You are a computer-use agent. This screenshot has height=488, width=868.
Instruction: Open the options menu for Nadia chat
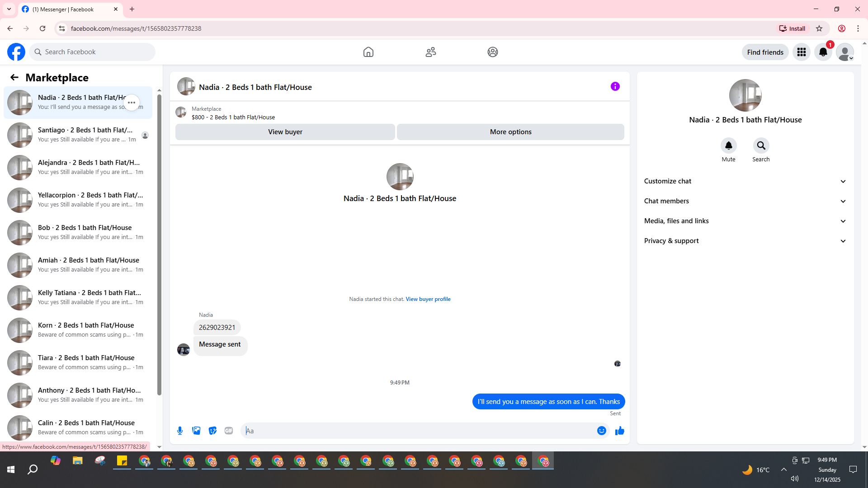pos(132,103)
